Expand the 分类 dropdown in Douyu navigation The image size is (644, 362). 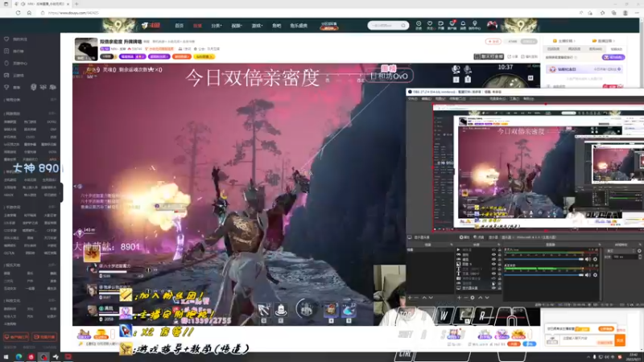click(x=217, y=26)
